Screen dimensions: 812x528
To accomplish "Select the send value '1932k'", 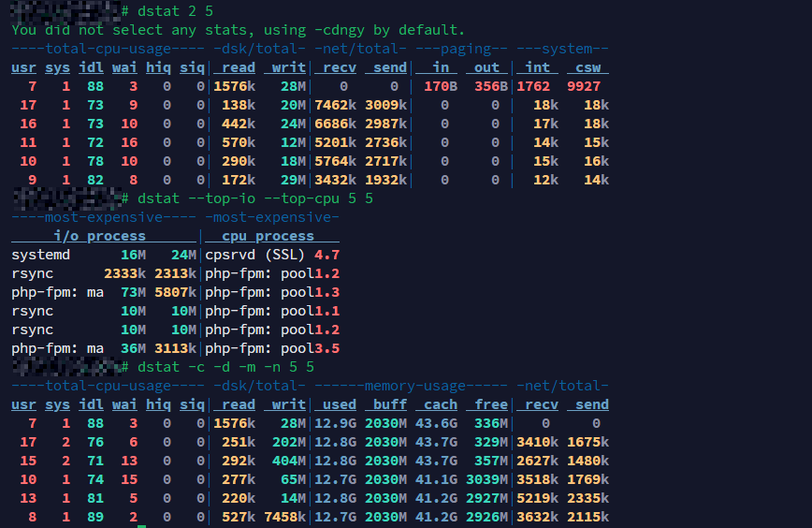I will (385, 180).
